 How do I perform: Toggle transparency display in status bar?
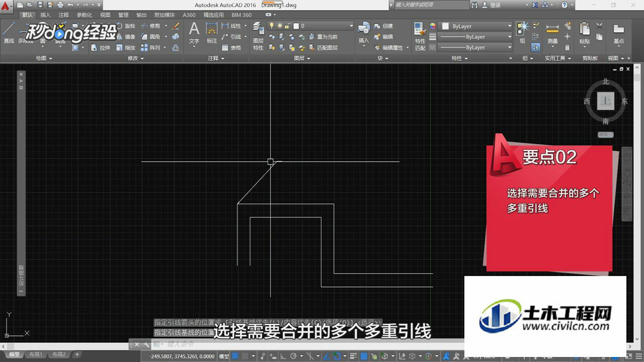[x=364, y=356]
